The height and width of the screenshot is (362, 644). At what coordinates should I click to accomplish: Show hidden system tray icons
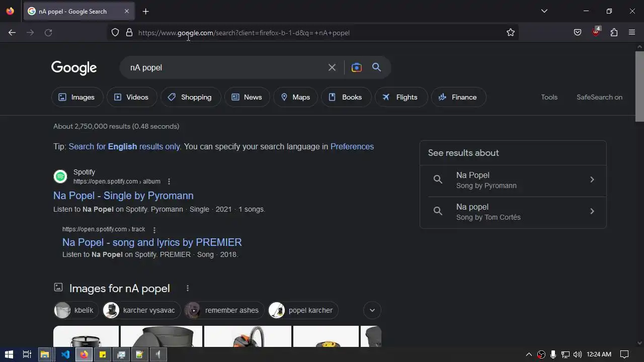click(x=529, y=354)
